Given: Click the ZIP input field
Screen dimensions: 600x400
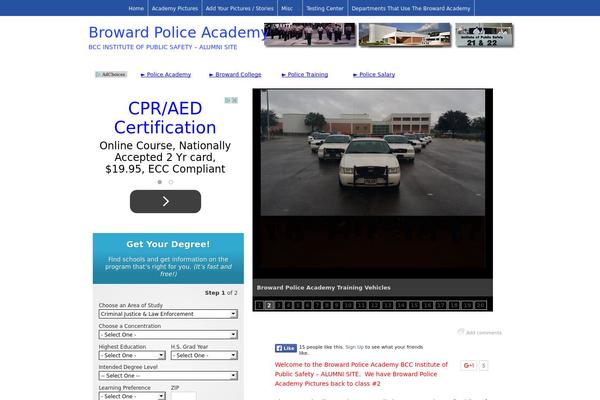Looking at the screenshot, I should [x=184, y=396].
